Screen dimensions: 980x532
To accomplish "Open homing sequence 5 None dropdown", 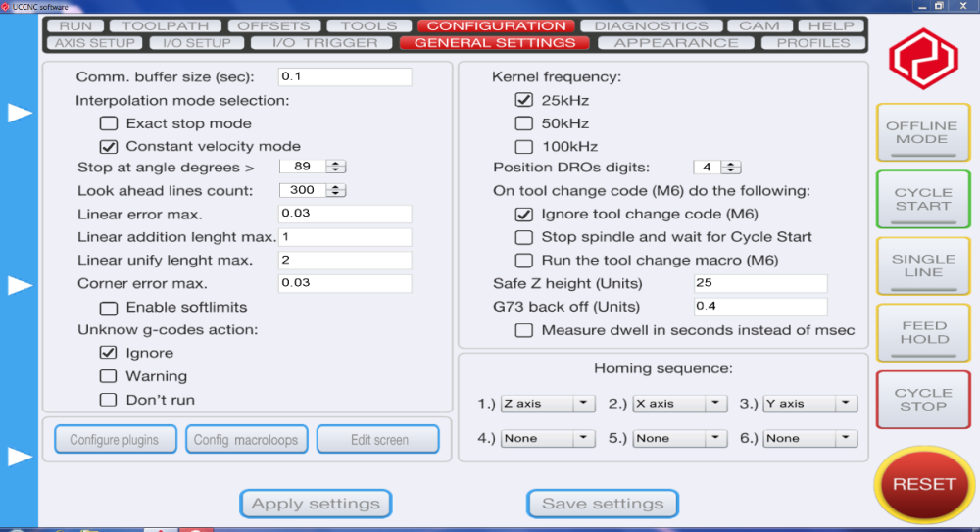I will click(x=680, y=438).
